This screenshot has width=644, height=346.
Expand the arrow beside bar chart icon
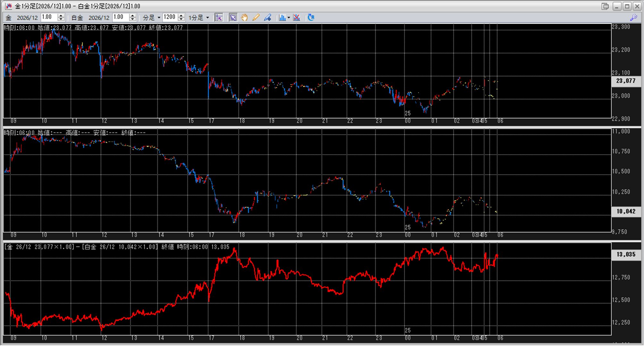[289, 18]
